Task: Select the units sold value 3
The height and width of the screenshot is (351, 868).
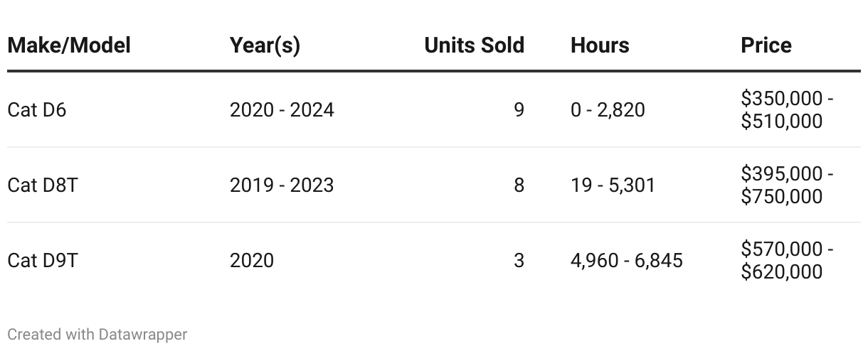Action: 519,261
